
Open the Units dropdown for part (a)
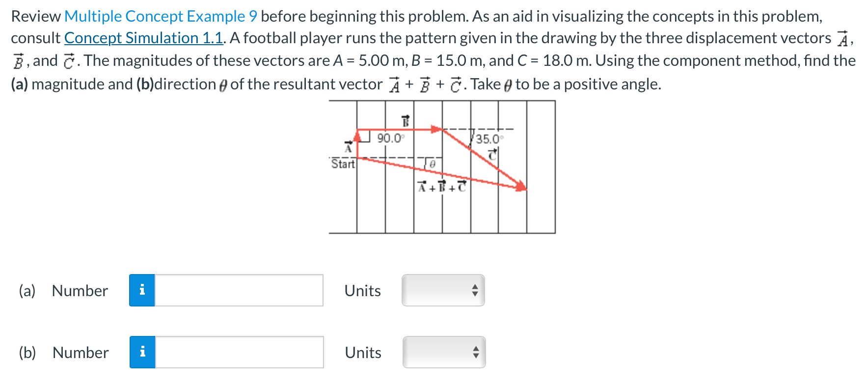click(x=442, y=291)
